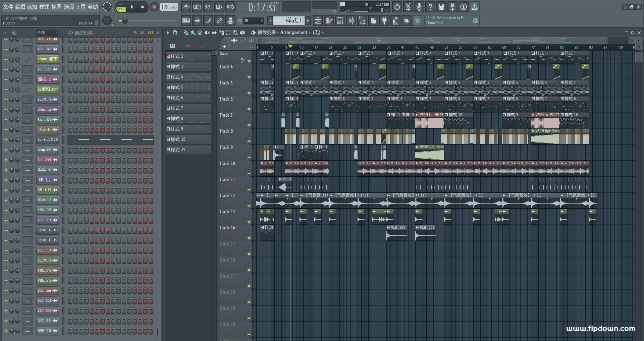Screen dimensions: 644x341
Task: Open the 全部 channel filter dropdown
Action: click(x=47, y=33)
